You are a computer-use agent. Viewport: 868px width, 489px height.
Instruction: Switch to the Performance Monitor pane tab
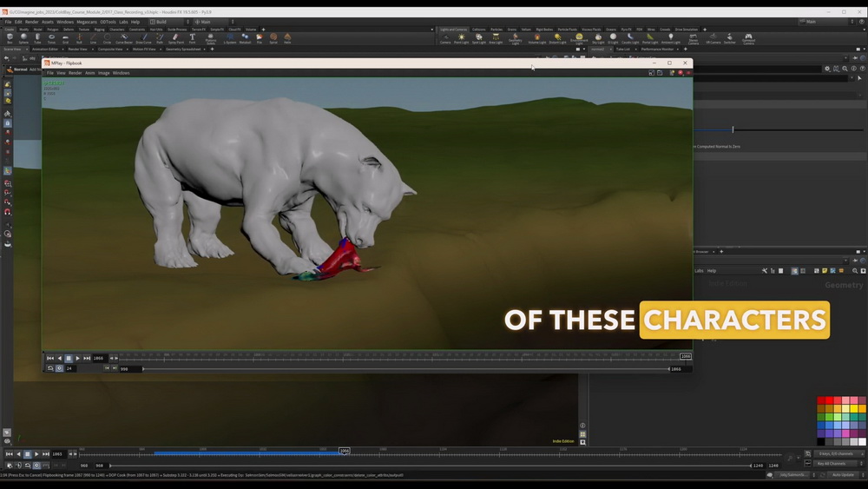click(658, 49)
